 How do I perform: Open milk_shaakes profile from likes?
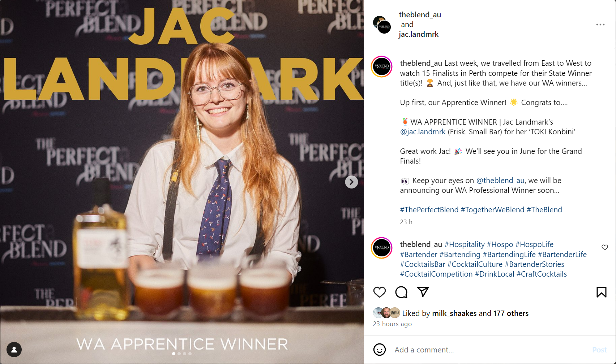pyautogui.click(x=454, y=313)
